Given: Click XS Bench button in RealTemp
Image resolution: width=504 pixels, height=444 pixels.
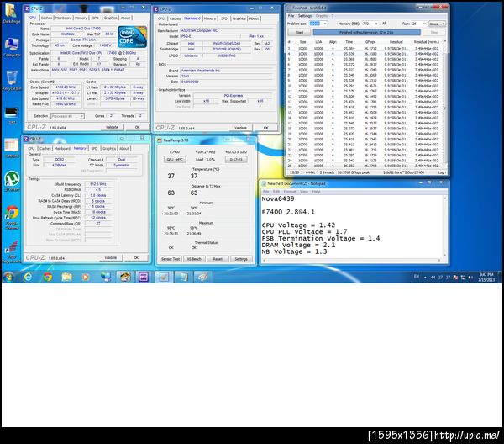Looking at the screenshot, I should [x=194, y=259].
